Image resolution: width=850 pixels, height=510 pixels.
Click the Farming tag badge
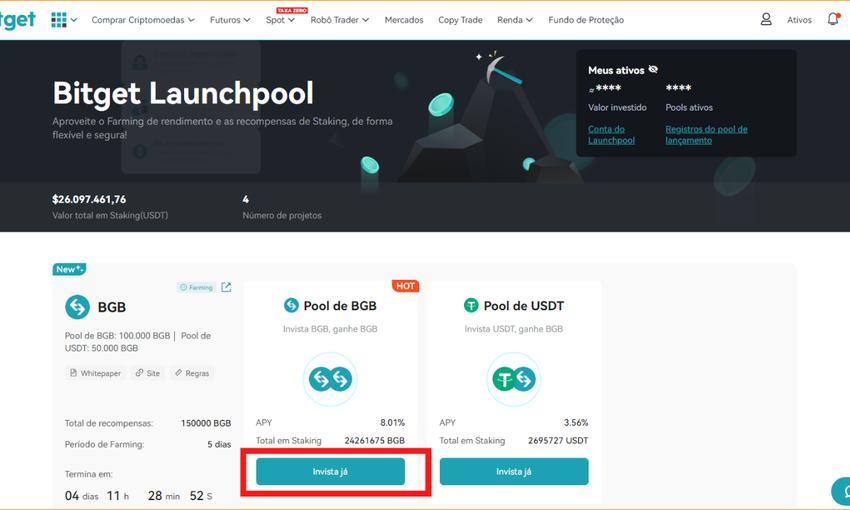(196, 287)
